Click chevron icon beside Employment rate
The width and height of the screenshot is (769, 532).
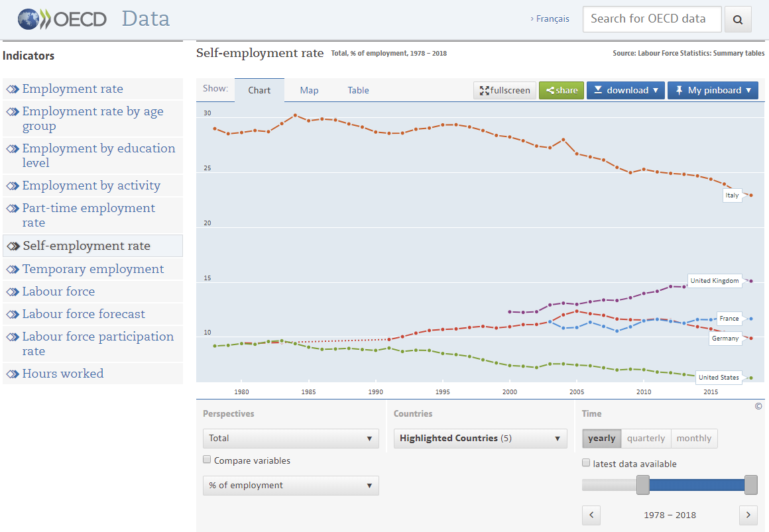click(x=13, y=89)
